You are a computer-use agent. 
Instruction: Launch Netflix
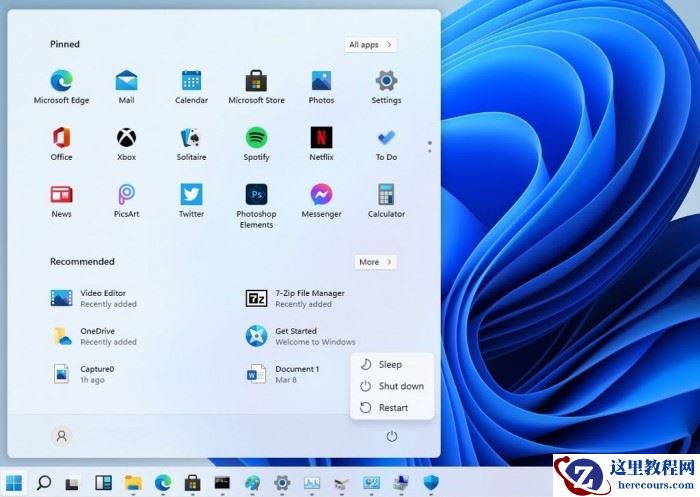pyautogui.click(x=321, y=144)
